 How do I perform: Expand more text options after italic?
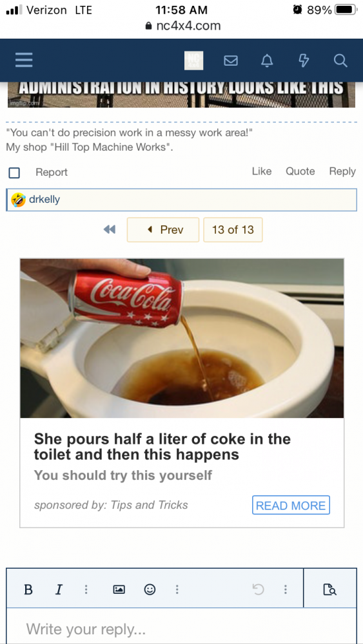tap(86, 589)
